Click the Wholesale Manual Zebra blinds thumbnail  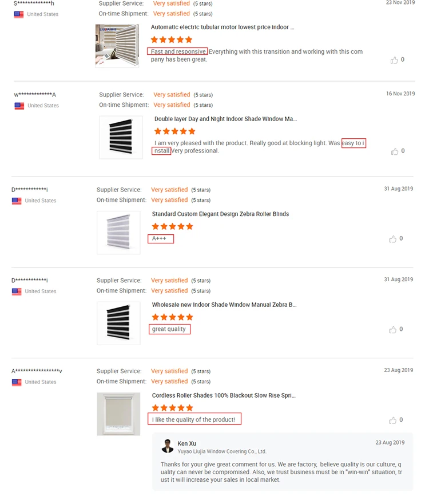118,323
